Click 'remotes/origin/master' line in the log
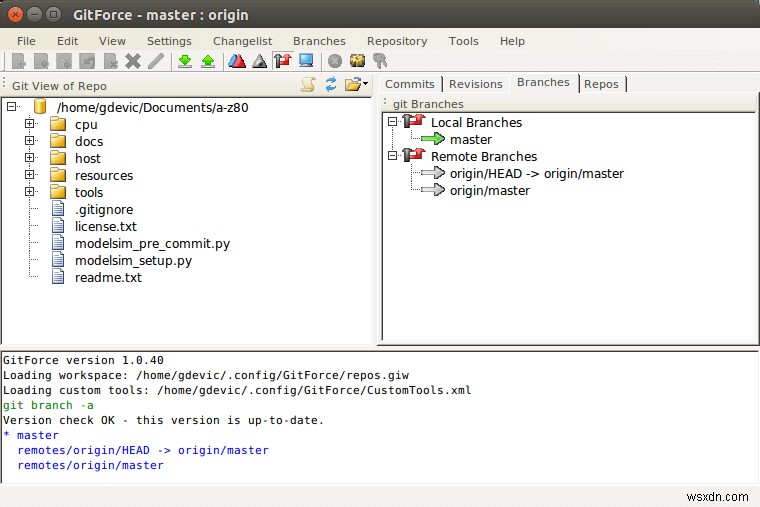 pyautogui.click(x=91, y=465)
